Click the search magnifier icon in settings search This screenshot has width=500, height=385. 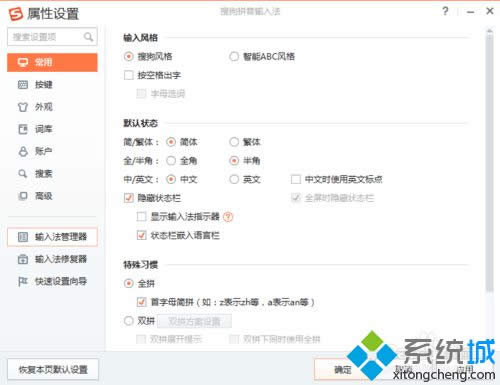[88, 37]
